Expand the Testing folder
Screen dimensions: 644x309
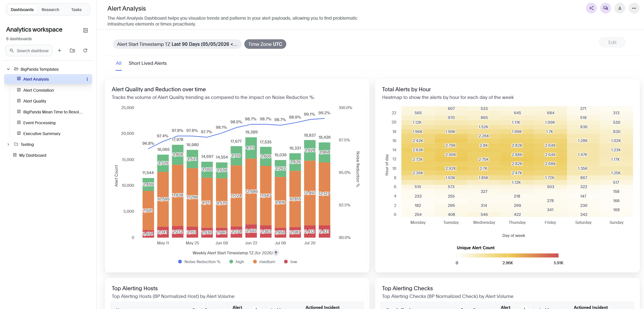click(x=8, y=144)
